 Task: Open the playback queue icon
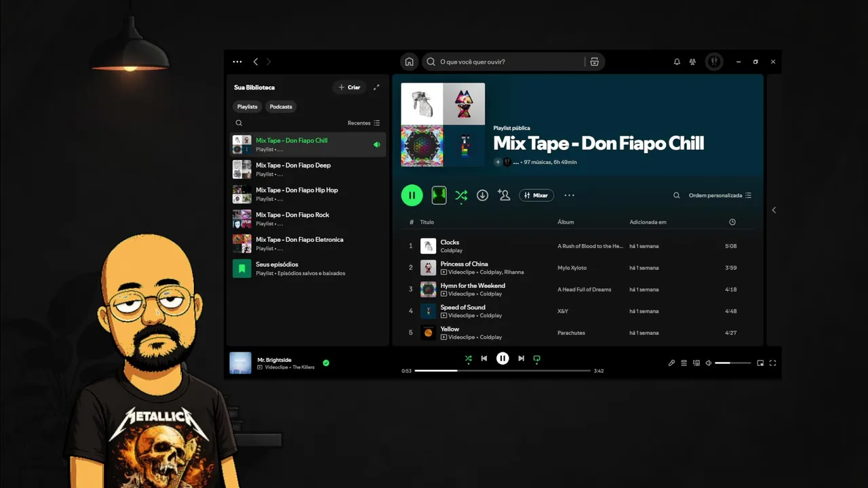[x=684, y=363]
